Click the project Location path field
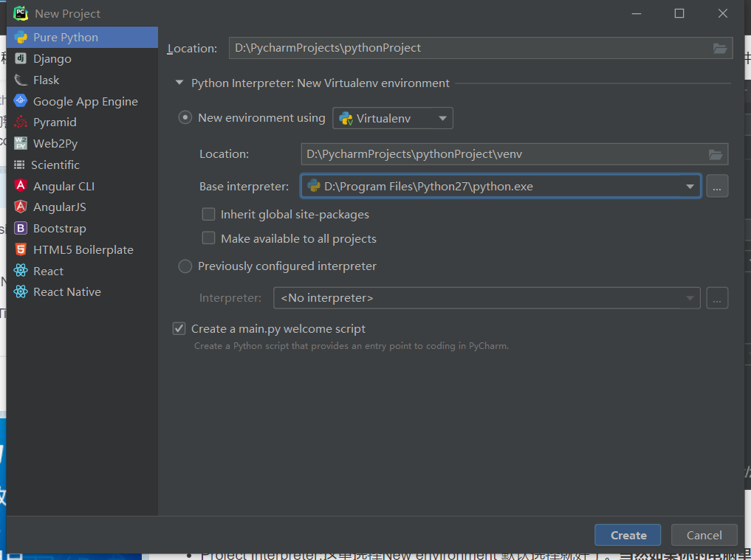 pos(481,48)
